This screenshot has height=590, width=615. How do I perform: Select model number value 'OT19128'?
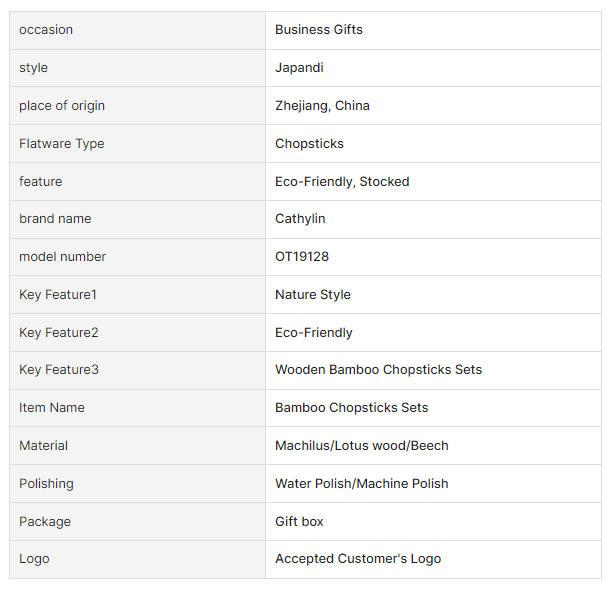(302, 257)
